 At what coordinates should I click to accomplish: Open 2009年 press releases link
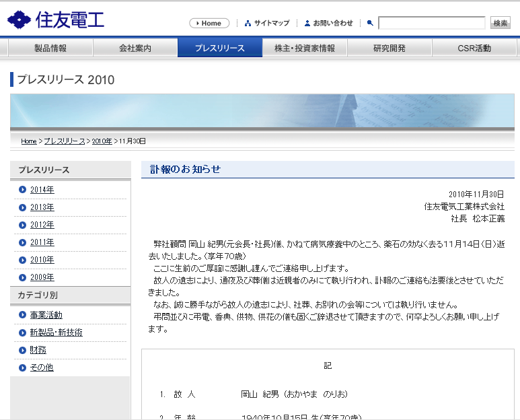click(x=42, y=277)
